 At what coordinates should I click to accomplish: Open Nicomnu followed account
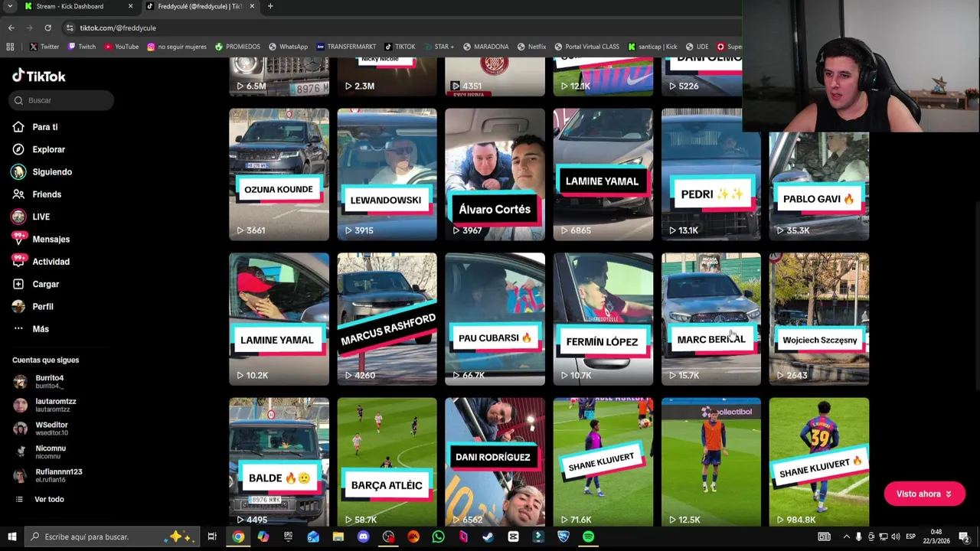coord(51,452)
